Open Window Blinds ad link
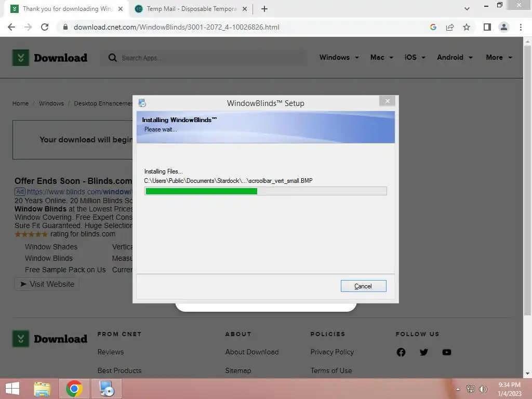The image size is (532, 399). pyautogui.click(x=48, y=258)
